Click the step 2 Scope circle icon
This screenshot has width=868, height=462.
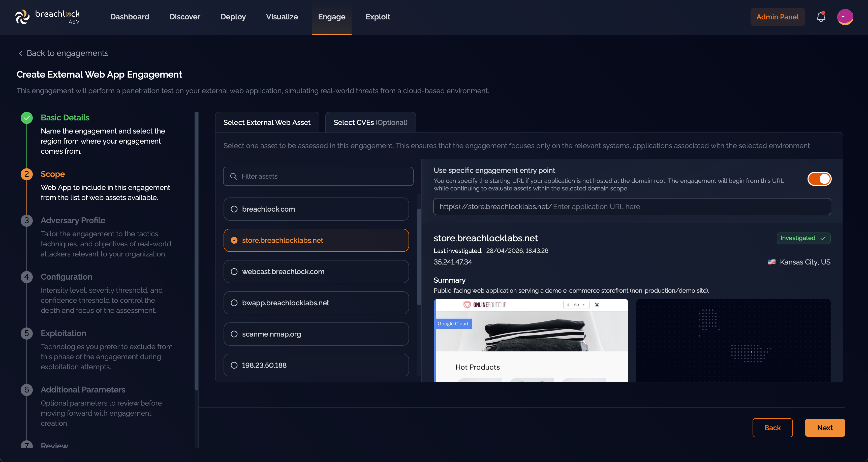pos(27,174)
